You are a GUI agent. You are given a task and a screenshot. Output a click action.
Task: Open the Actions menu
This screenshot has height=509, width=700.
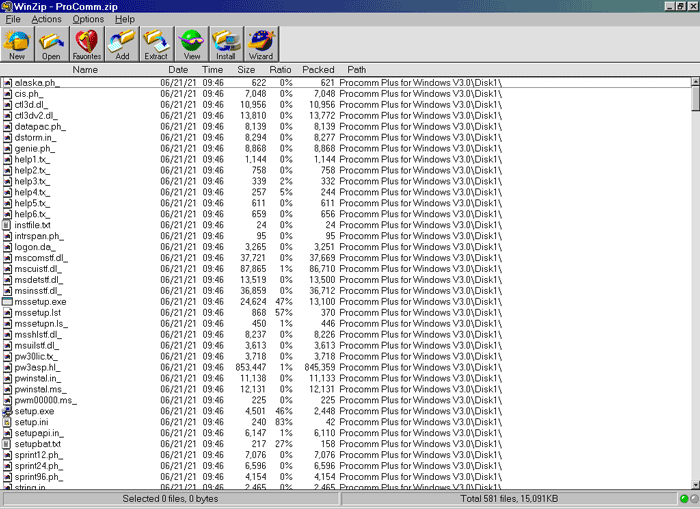[x=46, y=19]
